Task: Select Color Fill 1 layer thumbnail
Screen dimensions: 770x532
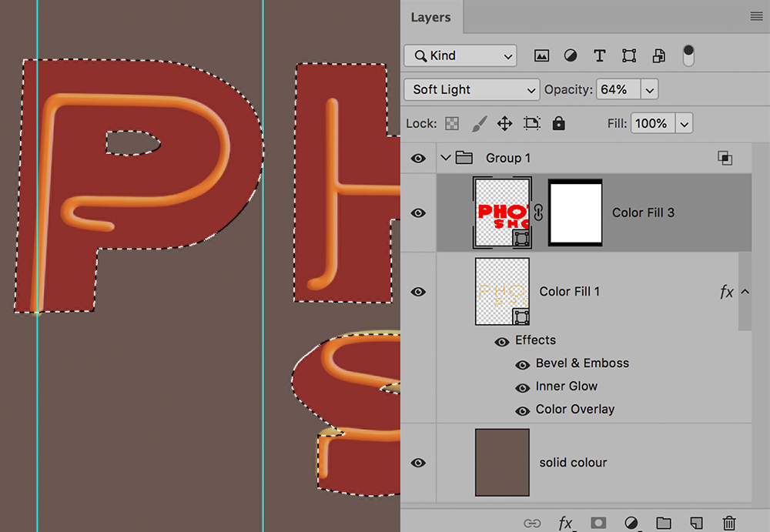Action: [502, 292]
